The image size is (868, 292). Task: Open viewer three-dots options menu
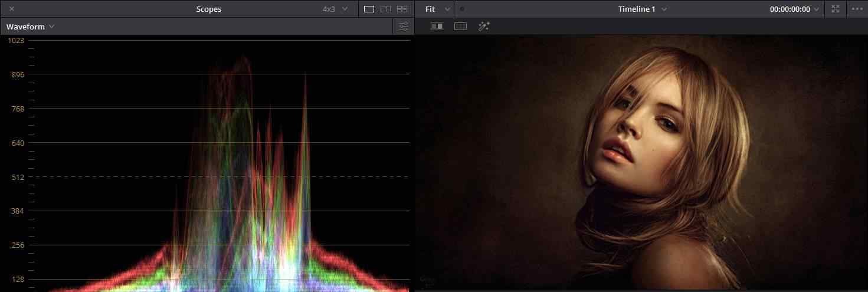(x=857, y=9)
